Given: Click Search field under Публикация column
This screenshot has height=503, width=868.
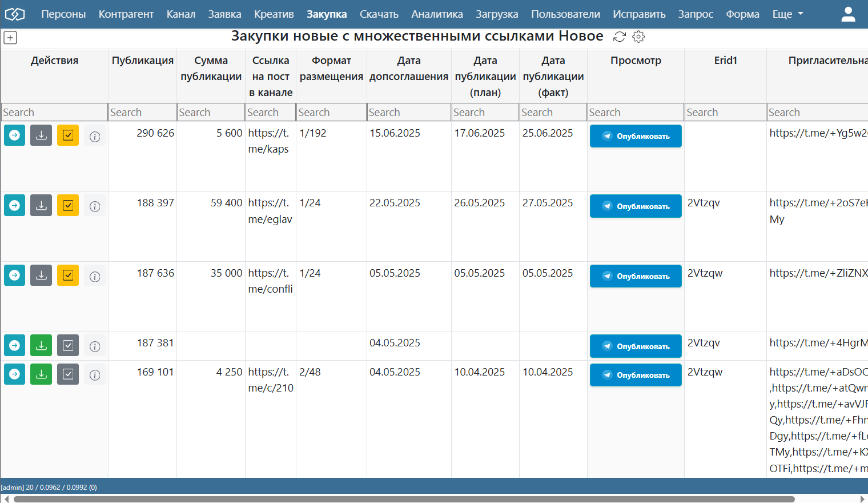Looking at the screenshot, I should [142, 113].
